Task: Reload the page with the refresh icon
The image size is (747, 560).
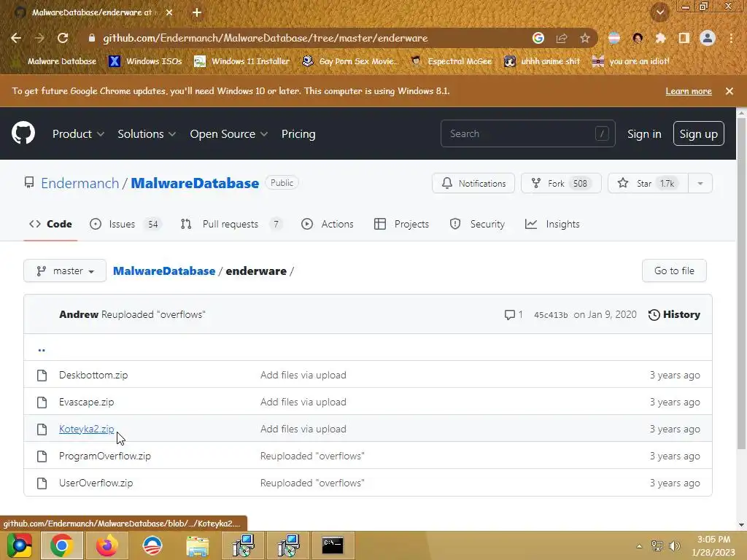Action: [x=63, y=38]
